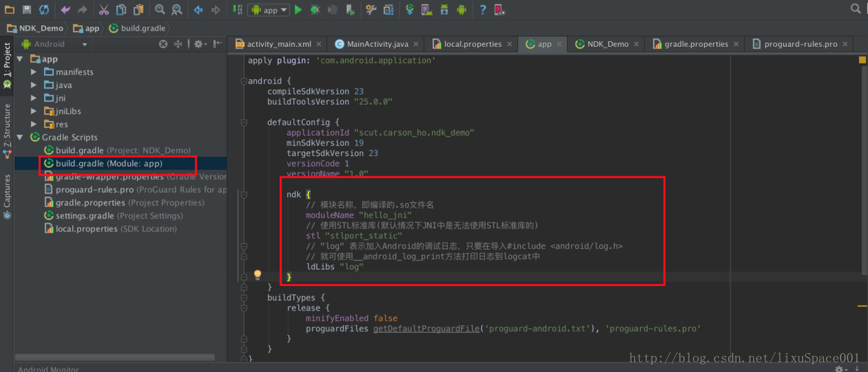Run the app with the green play icon
This screenshot has width=868, height=372.
pos(298,10)
